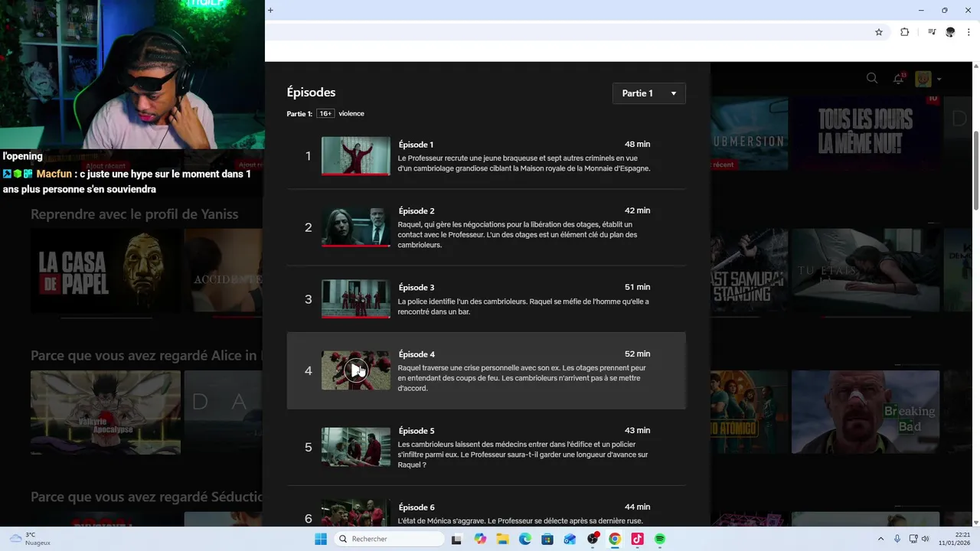Open network settings tray icon

pos(913,539)
